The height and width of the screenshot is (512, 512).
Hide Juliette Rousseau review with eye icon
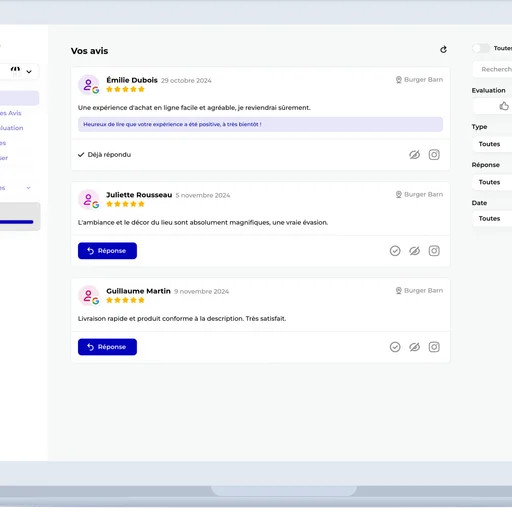tap(414, 251)
